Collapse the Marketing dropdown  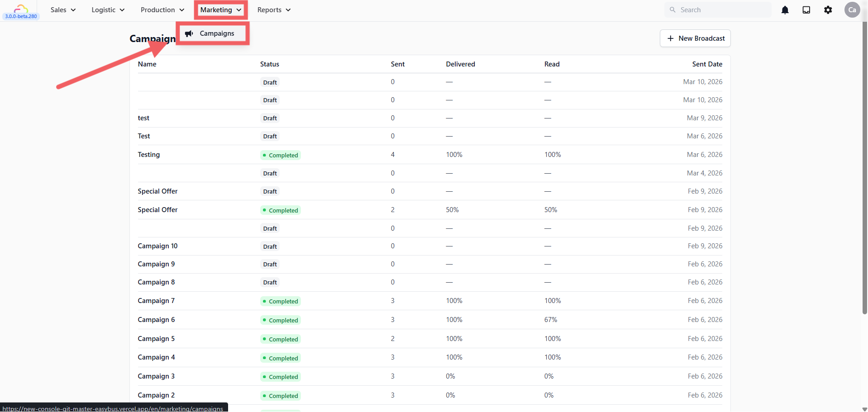coord(221,10)
